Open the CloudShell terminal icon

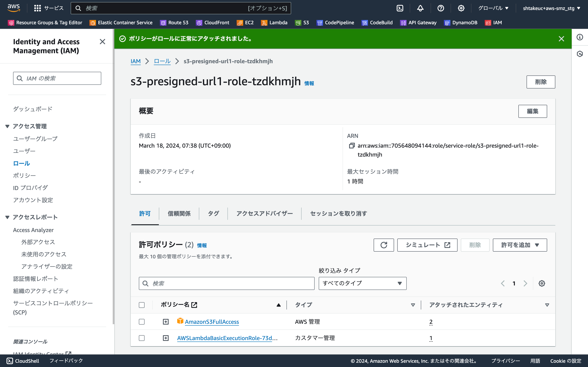point(400,8)
